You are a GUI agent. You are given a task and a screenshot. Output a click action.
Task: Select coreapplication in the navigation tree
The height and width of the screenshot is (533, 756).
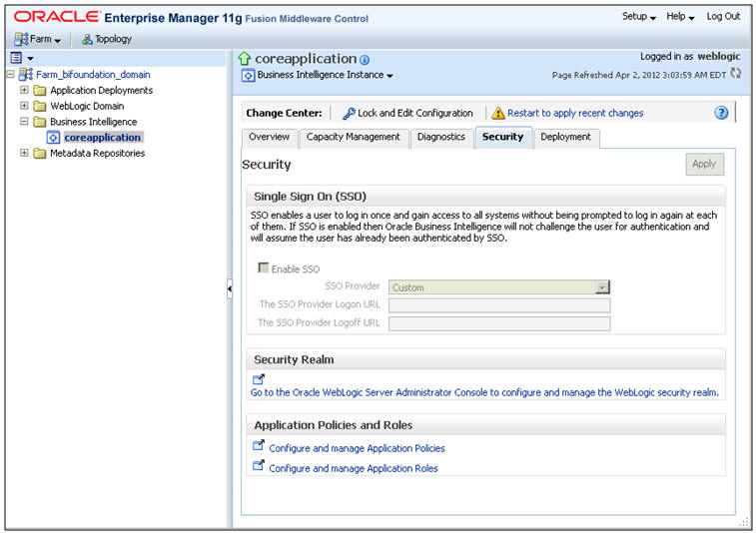click(103, 138)
